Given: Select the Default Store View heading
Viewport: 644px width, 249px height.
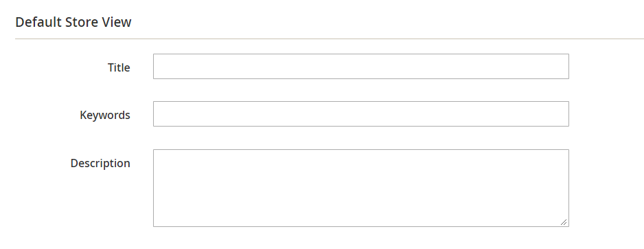Looking at the screenshot, I should (73, 22).
